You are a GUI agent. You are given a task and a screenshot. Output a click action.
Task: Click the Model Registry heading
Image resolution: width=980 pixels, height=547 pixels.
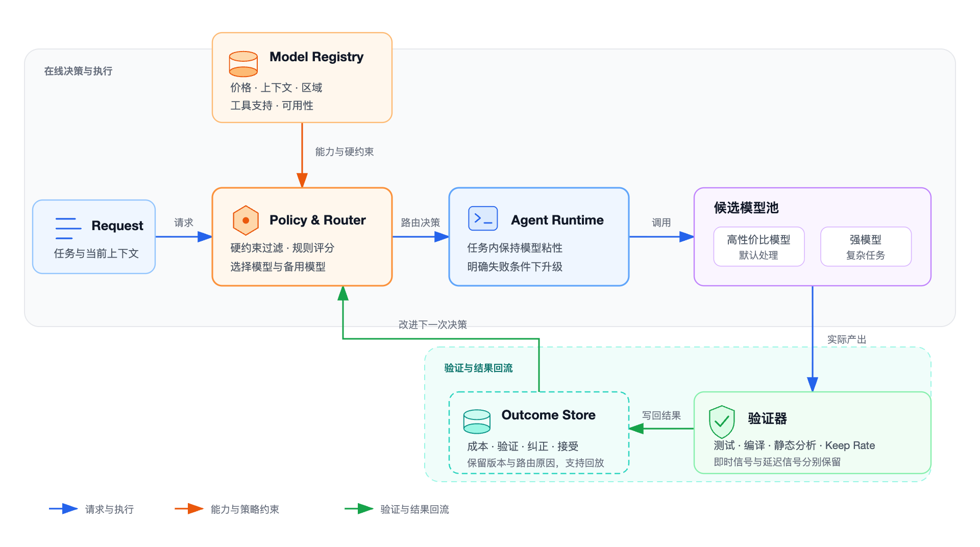316,57
